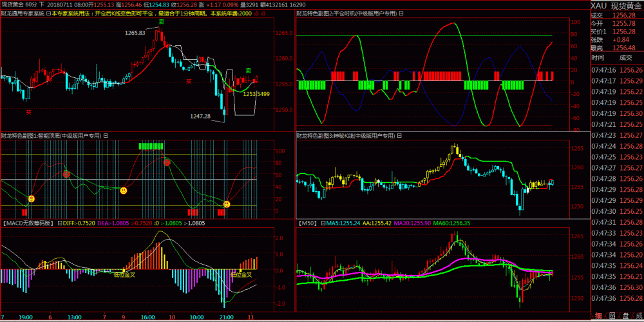Click the AA:1255.42 legend value

point(377,223)
